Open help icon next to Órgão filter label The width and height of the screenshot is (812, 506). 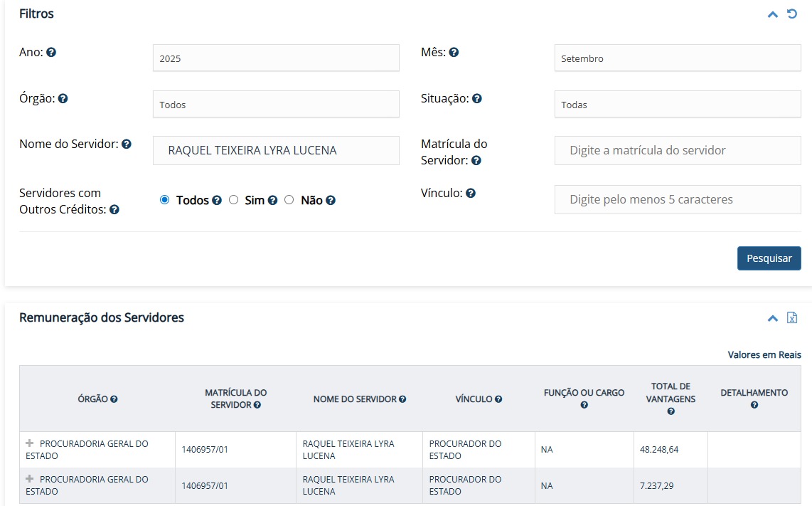coord(63,99)
